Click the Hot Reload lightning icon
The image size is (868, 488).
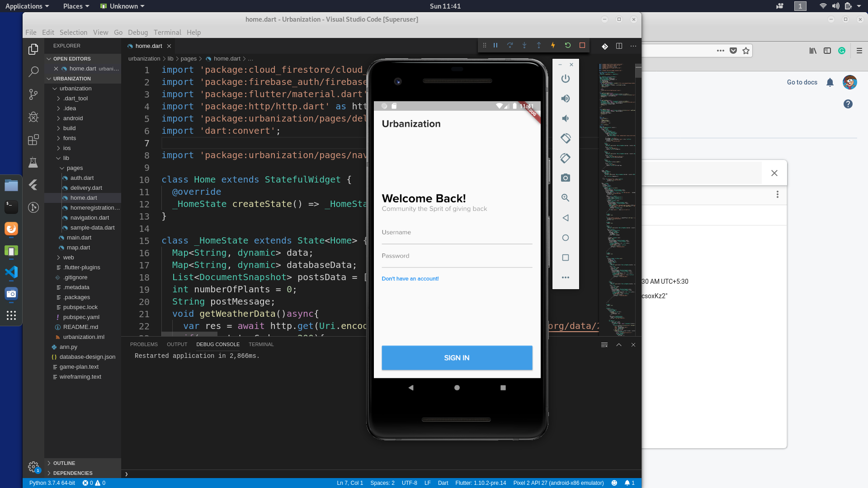click(x=553, y=45)
